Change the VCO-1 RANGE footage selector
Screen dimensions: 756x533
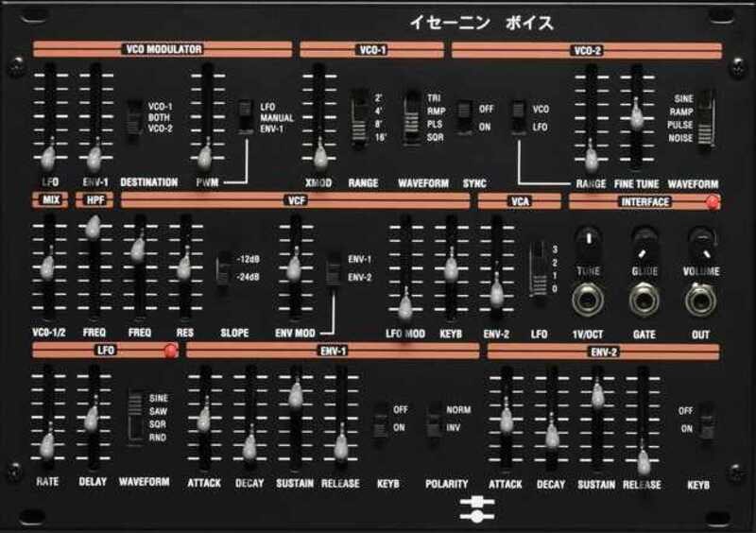pyautogui.click(x=360, y=118)
